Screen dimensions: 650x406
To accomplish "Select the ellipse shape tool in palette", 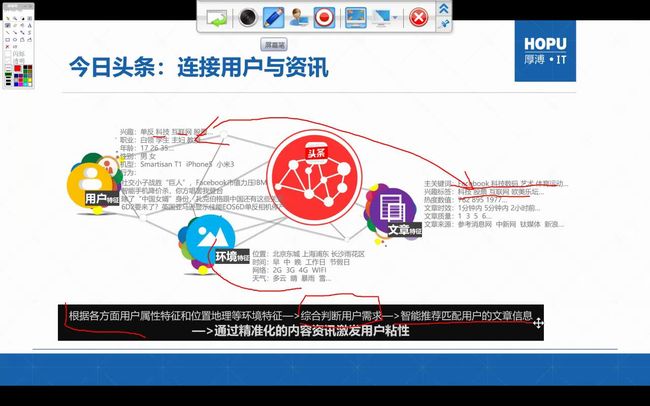I will click(x=15, y=40).
